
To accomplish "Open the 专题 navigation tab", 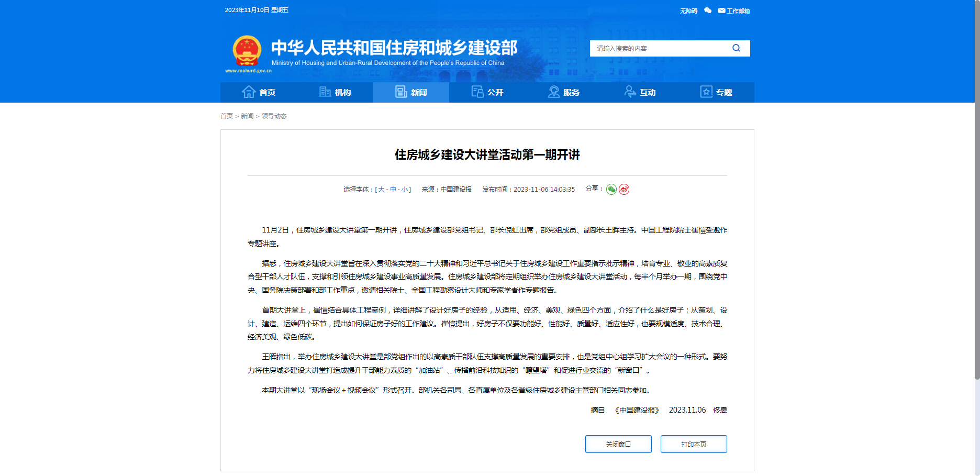I will 716,92.
